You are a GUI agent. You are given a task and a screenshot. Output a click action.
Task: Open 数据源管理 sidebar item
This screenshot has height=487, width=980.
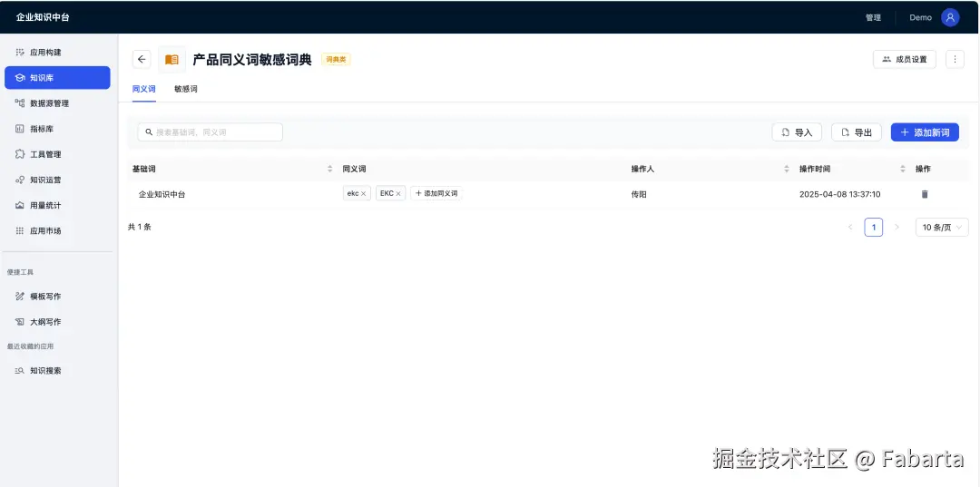tap(57, 103)
